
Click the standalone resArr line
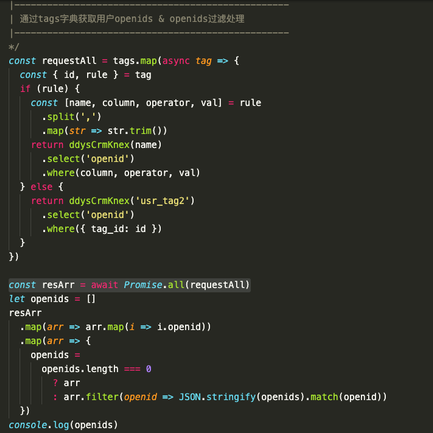pos(25,313)
